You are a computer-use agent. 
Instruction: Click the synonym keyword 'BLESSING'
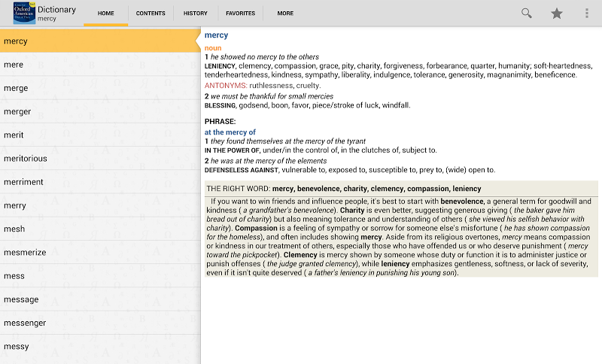(220, 105)
